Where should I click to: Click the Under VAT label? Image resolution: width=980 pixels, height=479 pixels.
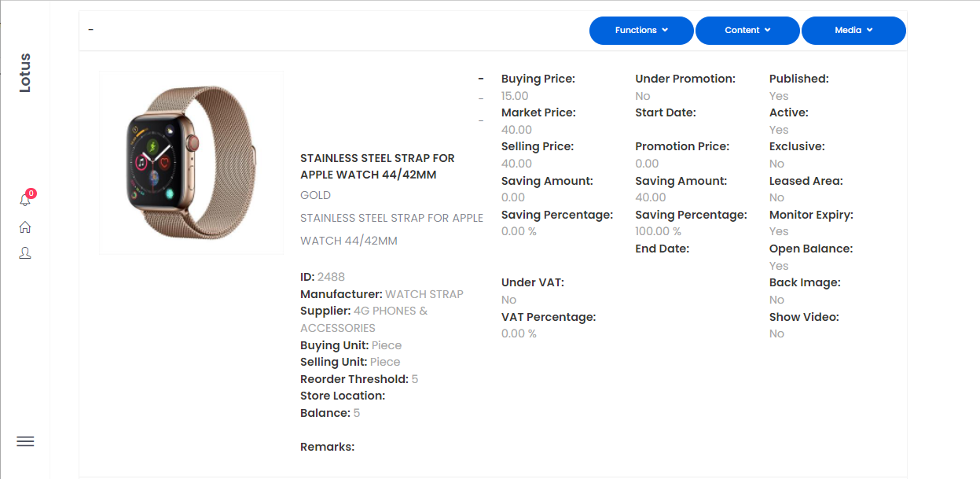pos(533,282)
